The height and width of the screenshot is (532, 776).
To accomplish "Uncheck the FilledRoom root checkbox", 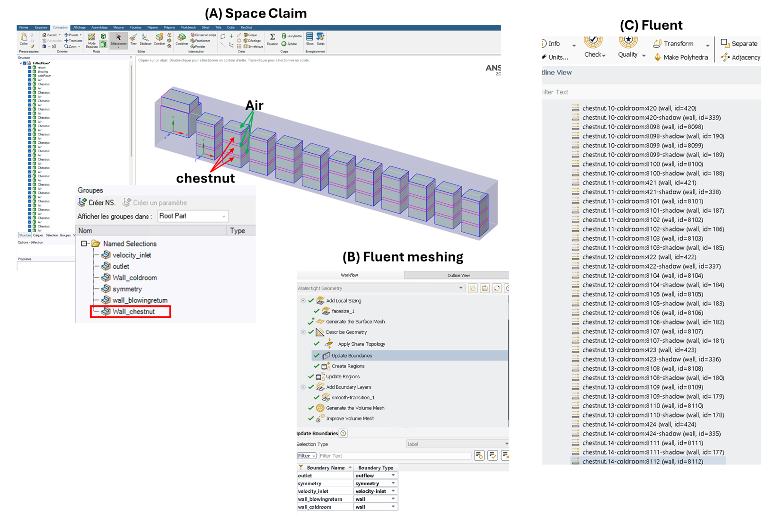I will click(x=25, y=63).
